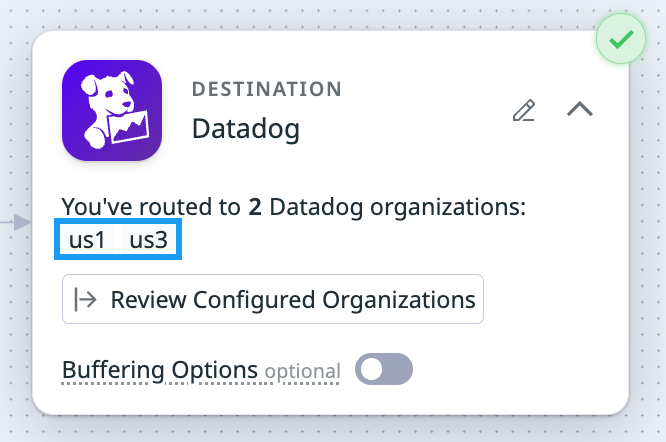The width and height of the screenshot is (666, 442).
Task: Open Review Configured Organizations
Action: tap(273, 299)
